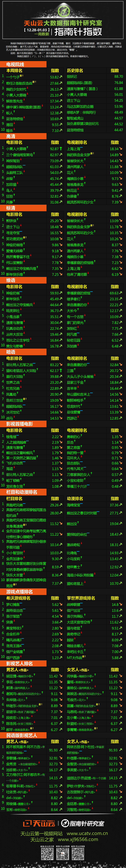
Task: Click the index value 88.70
Action: click(118, 76)
